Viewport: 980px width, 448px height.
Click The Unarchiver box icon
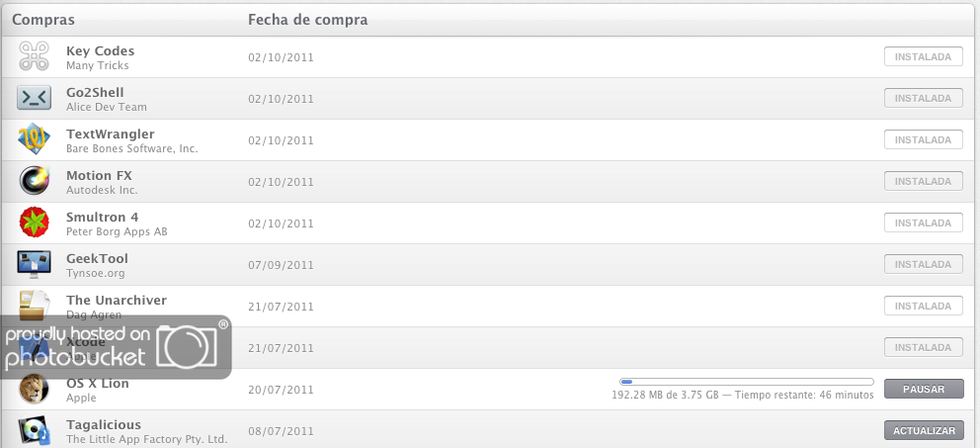click(x=34, y=306)
